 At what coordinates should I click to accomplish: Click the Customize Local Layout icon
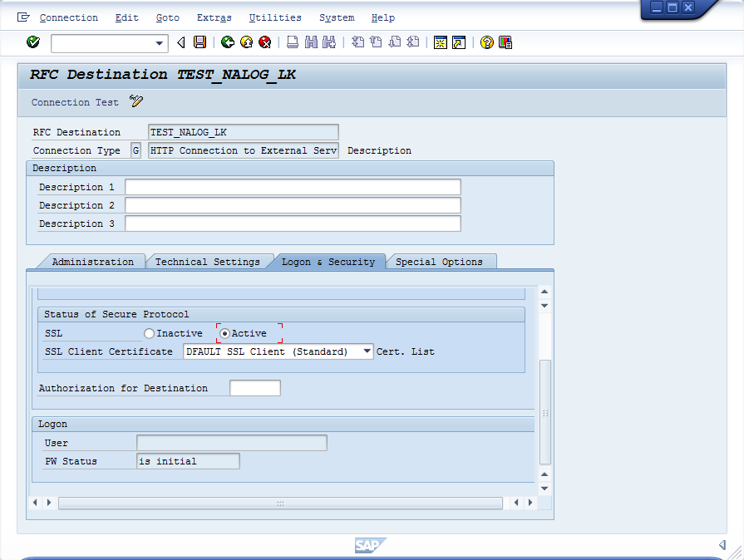point(505,42)
